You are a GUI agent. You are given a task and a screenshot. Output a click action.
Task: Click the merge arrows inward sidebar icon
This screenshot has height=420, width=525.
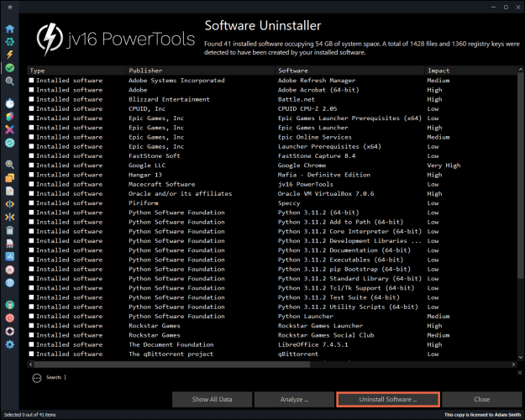[x=10, y=217]
